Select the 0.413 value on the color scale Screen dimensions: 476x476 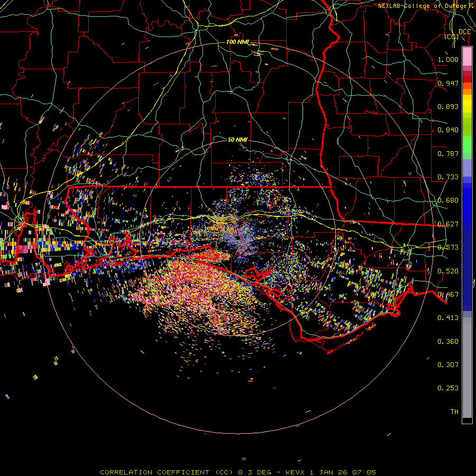(448, 317)
